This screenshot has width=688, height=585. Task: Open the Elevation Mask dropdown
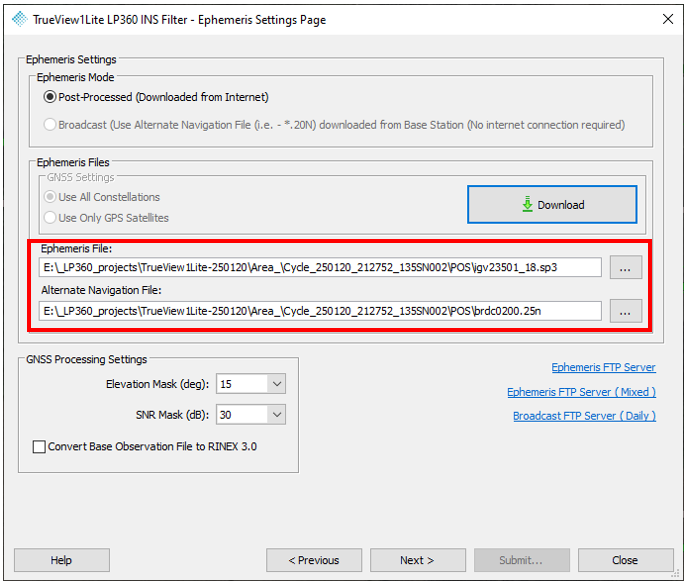(276, 384)
